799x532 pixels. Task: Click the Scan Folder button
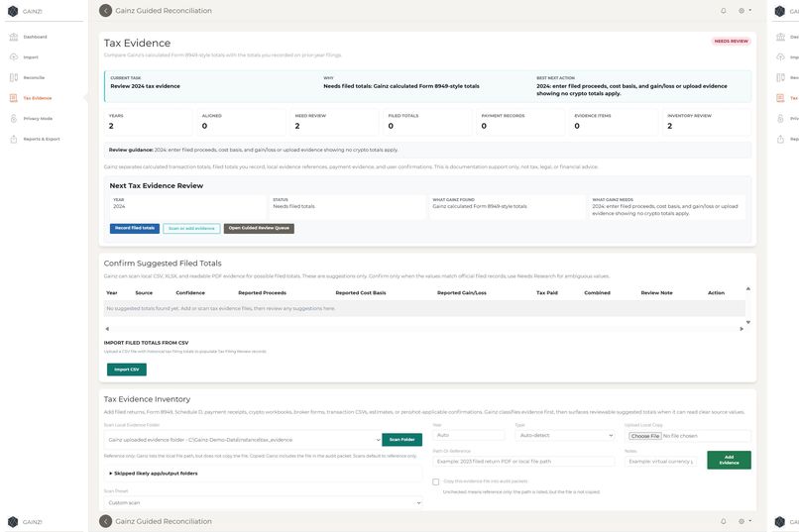tap(402, 439)
